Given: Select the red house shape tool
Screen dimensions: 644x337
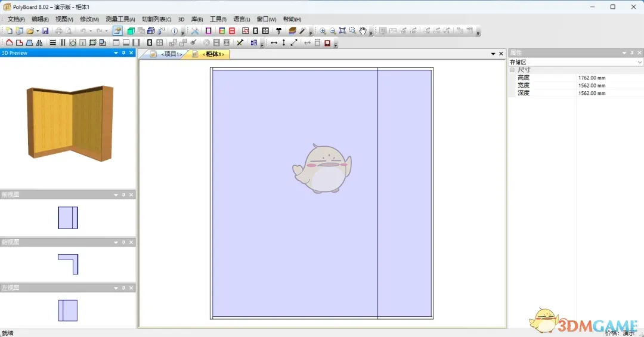Looking at the screenshot, I should pyautogui.click(x=9, y=43).
